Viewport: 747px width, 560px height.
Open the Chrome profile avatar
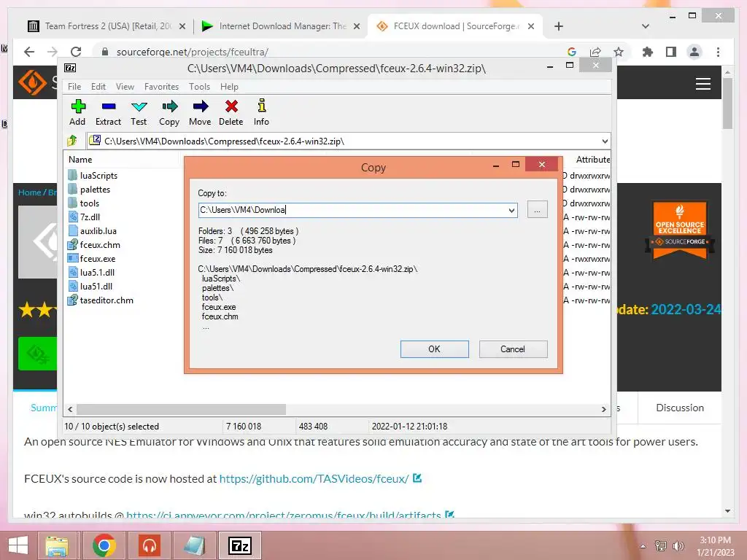(694, 52)
